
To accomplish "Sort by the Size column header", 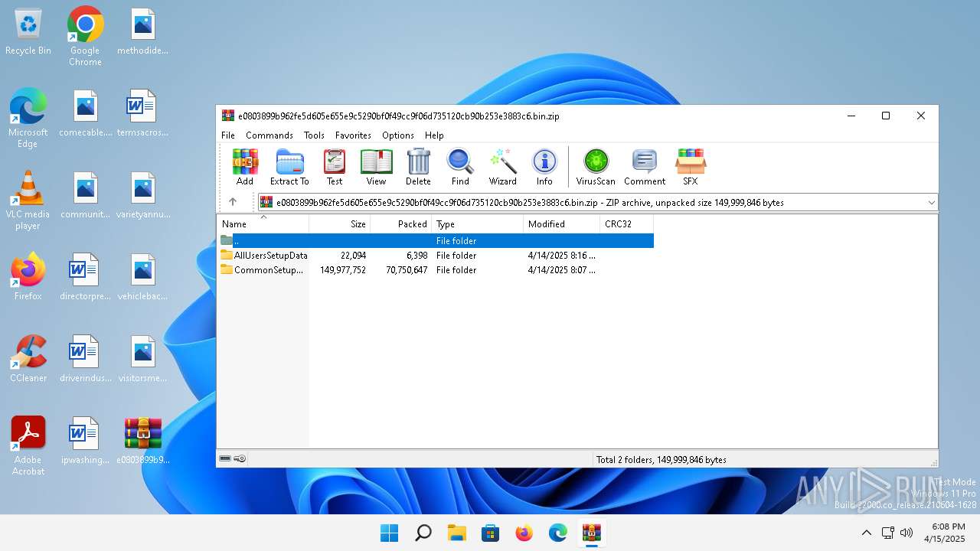I will [340, 224].
